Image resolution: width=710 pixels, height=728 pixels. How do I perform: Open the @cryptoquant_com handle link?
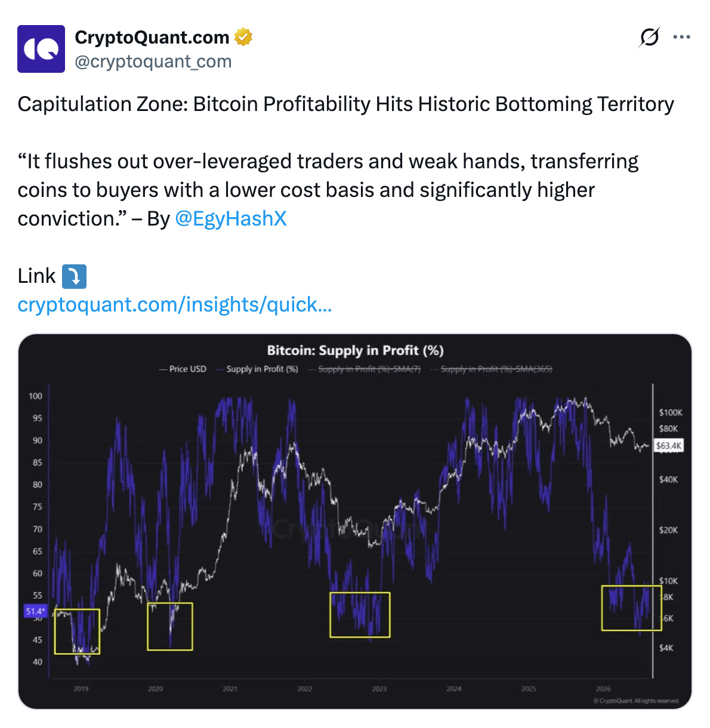point(153,61)
